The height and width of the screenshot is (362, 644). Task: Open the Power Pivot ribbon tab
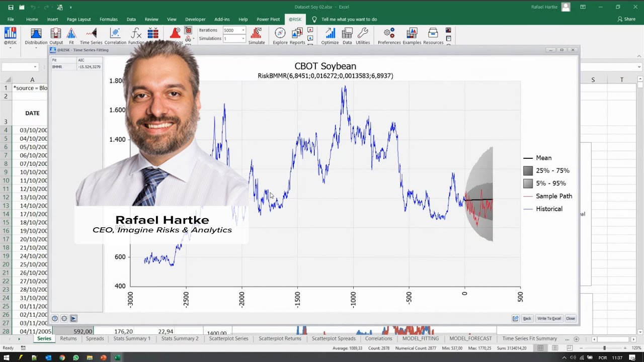(268, 19)
